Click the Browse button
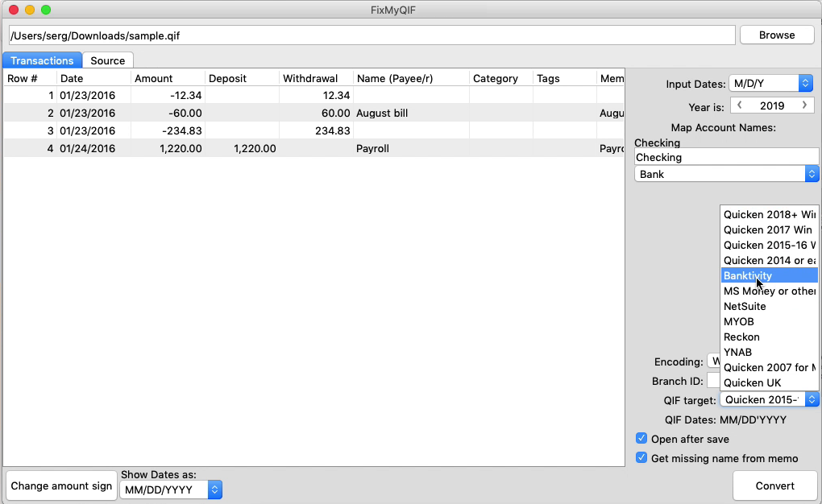 click(776, 35)
